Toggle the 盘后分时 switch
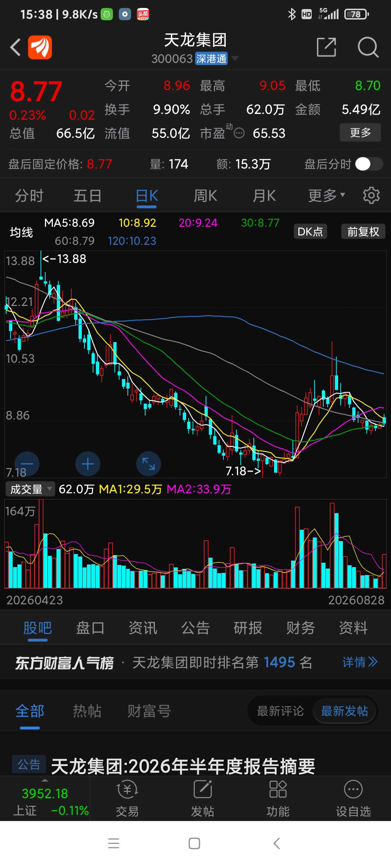Viewport: 391px width, 868px height. coord(369,164)
